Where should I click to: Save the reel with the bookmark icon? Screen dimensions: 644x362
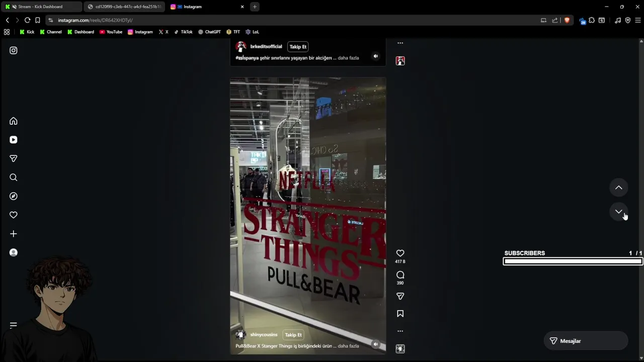pyautogui.click(x=400, y=314)
